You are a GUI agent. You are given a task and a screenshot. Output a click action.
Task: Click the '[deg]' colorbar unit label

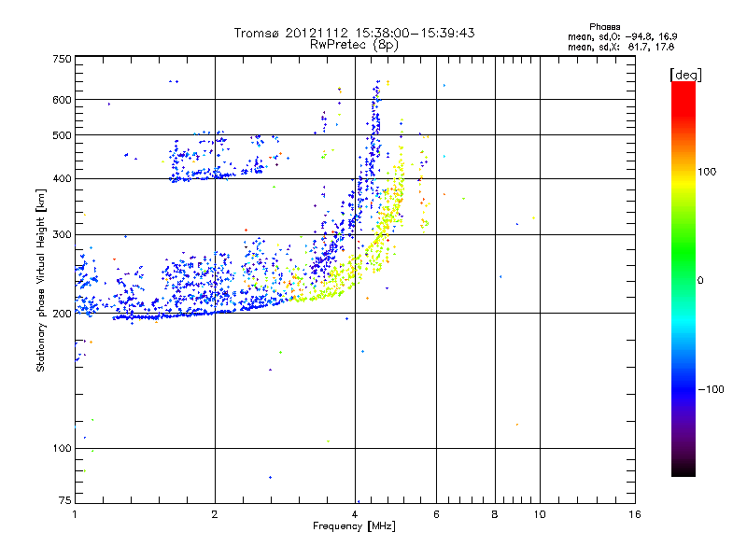[x=685, y=75]
